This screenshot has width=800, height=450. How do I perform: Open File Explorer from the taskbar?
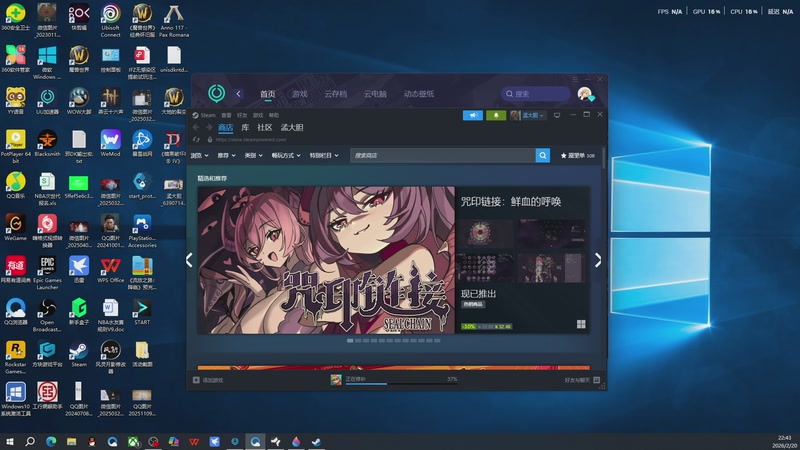click(71, 441)
